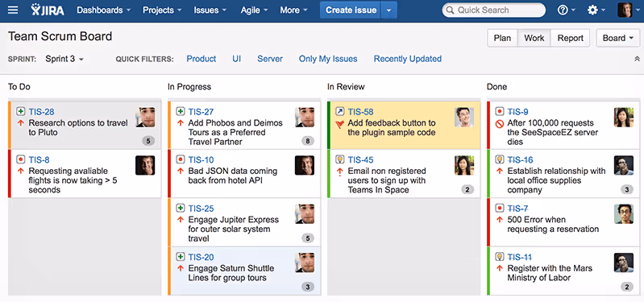Click the bug type icon on TIS-8
The width and height of the screenshot is (644, 302).
pos(20,159)
